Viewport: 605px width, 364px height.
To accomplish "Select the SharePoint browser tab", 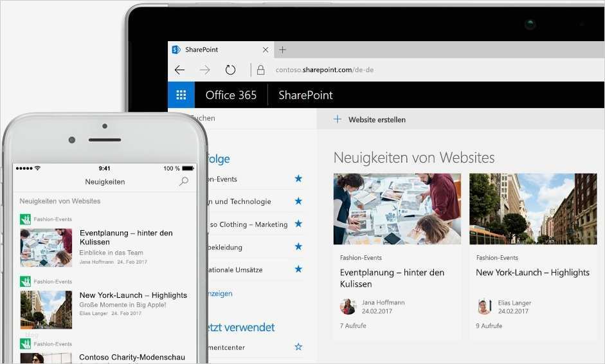I will (x=221, y=50).
